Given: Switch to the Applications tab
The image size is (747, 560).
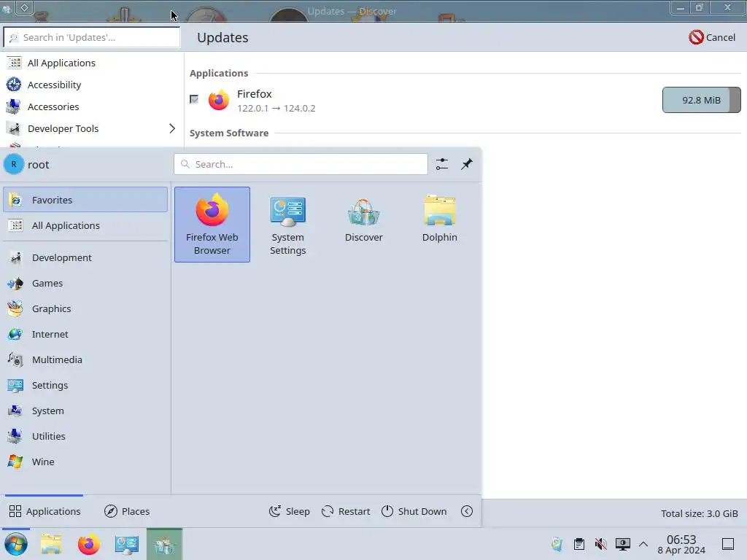Looking at the screenshot, I should click(44, 511).
